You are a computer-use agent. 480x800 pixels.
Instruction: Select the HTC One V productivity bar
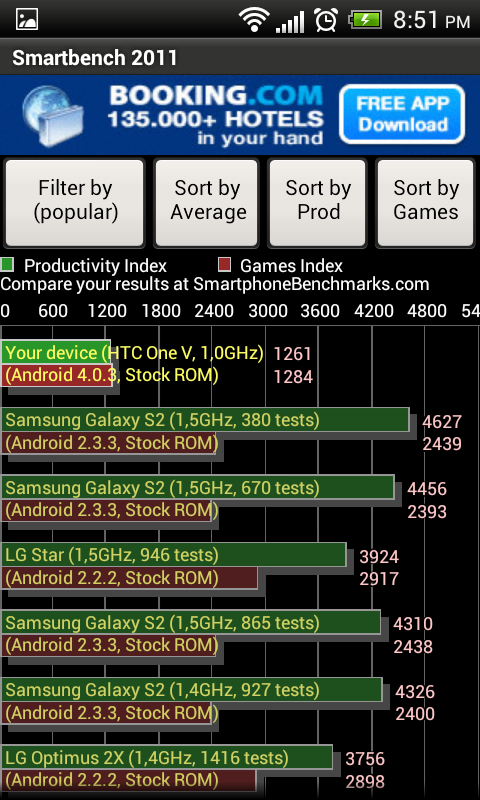(x=56, y=352)
